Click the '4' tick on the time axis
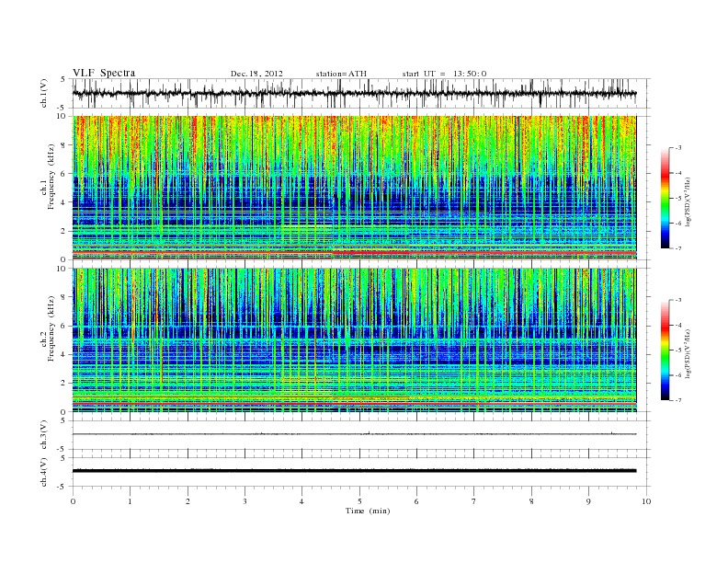 [301, 501]
